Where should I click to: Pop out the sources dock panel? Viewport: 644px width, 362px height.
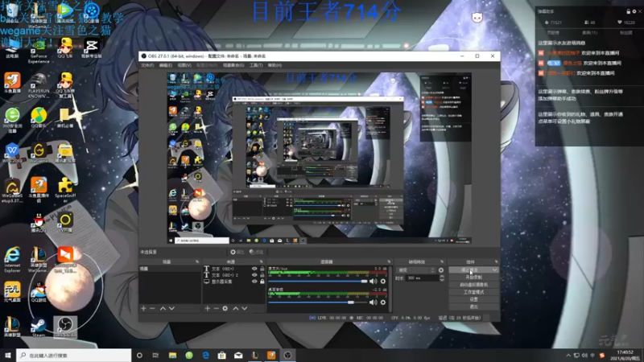click(261, 262)
